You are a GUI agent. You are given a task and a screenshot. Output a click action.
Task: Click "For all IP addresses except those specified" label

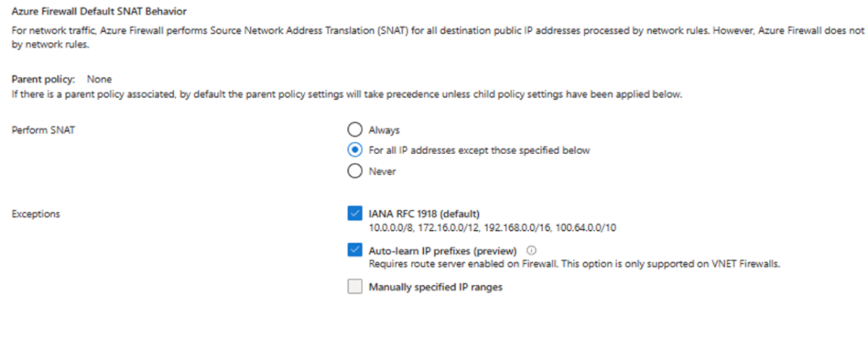tap(479, 151)
